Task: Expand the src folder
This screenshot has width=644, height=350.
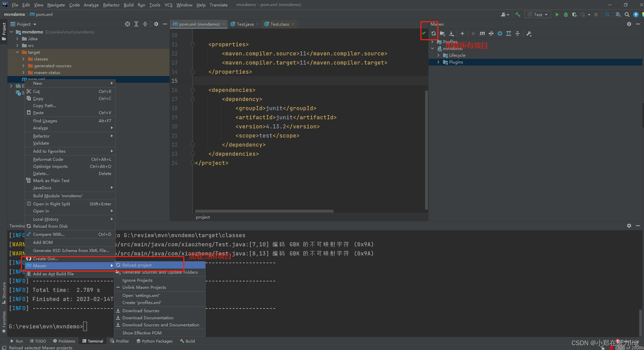Action: pos(17,46)
